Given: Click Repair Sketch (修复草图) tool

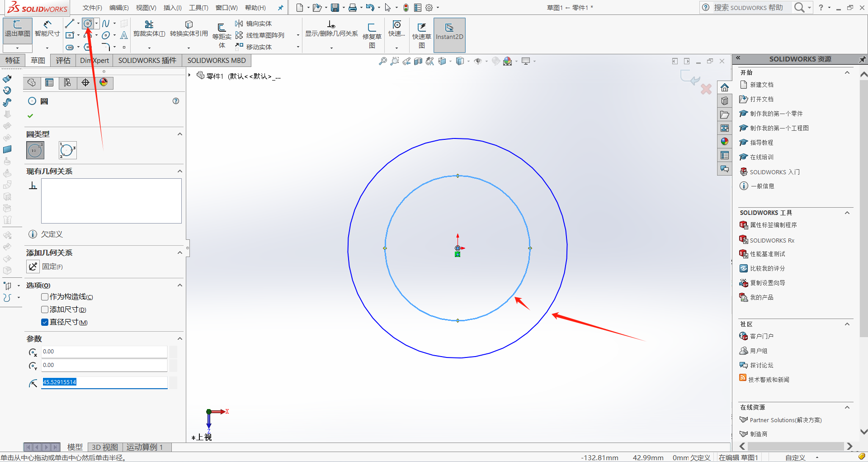Looking at the screenshot, I should click(372, 35).
